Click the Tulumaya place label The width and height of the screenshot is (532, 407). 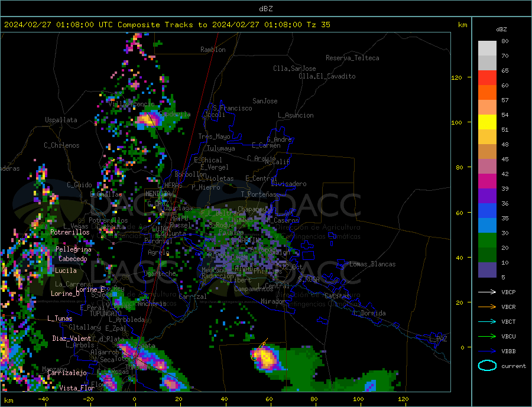[221, 148]
